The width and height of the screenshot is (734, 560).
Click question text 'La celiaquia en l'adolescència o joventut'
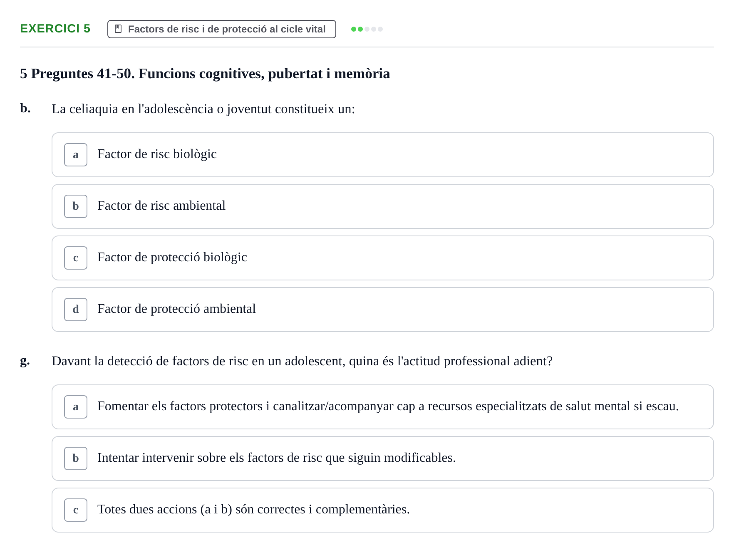point(203,109)
